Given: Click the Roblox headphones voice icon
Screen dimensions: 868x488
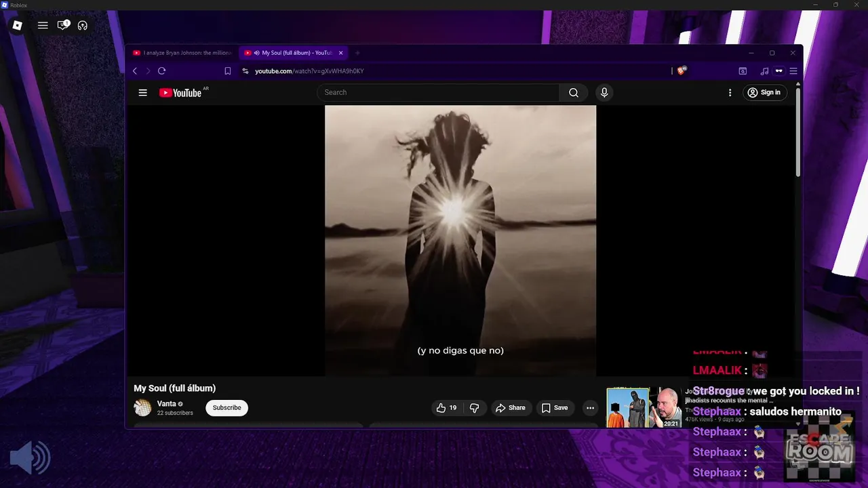Looking at the screenshot, I should pos(83,26).
